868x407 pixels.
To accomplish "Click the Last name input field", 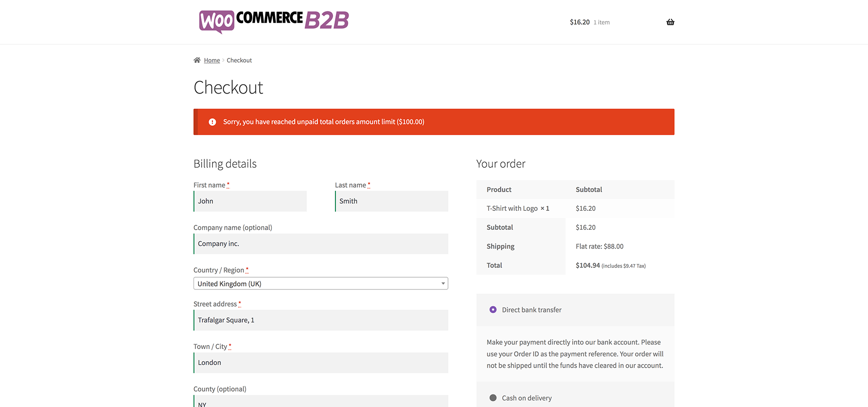I will (x=392, y=201).
